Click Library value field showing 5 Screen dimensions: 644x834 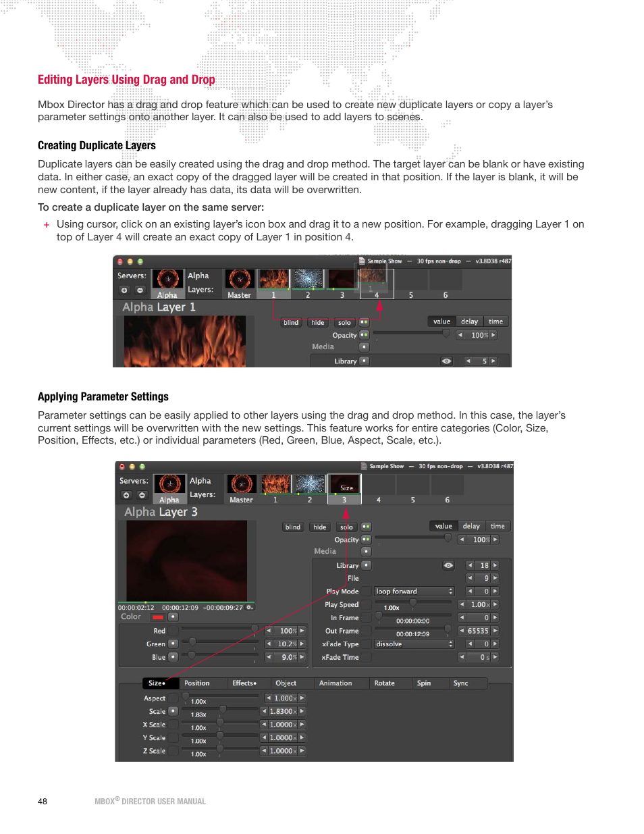pos(481,361)
